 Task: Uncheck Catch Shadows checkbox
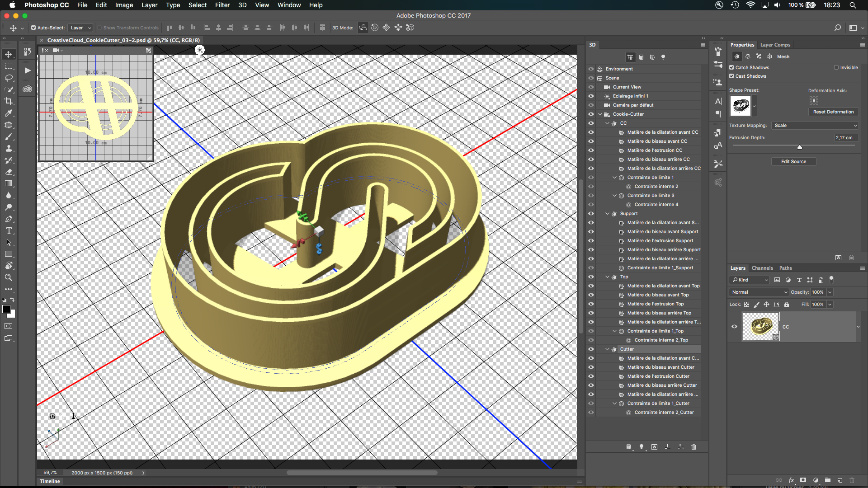click(731, 68)
